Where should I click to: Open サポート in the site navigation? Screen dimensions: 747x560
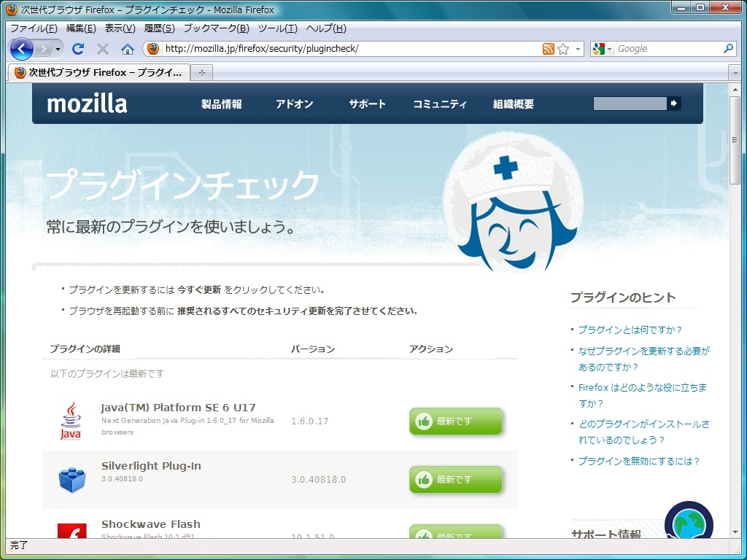pyautogui.click(x=368, y=104)
